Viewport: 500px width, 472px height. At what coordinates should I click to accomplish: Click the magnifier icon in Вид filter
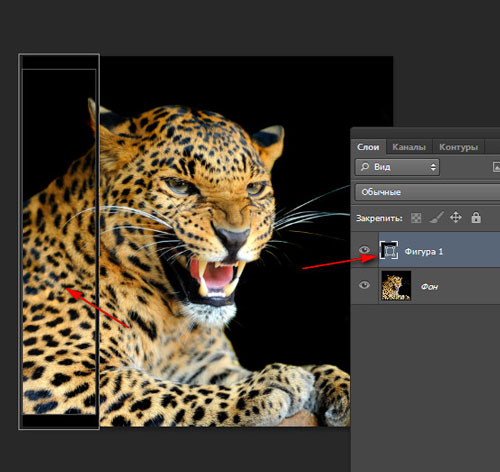pos(365,167)
